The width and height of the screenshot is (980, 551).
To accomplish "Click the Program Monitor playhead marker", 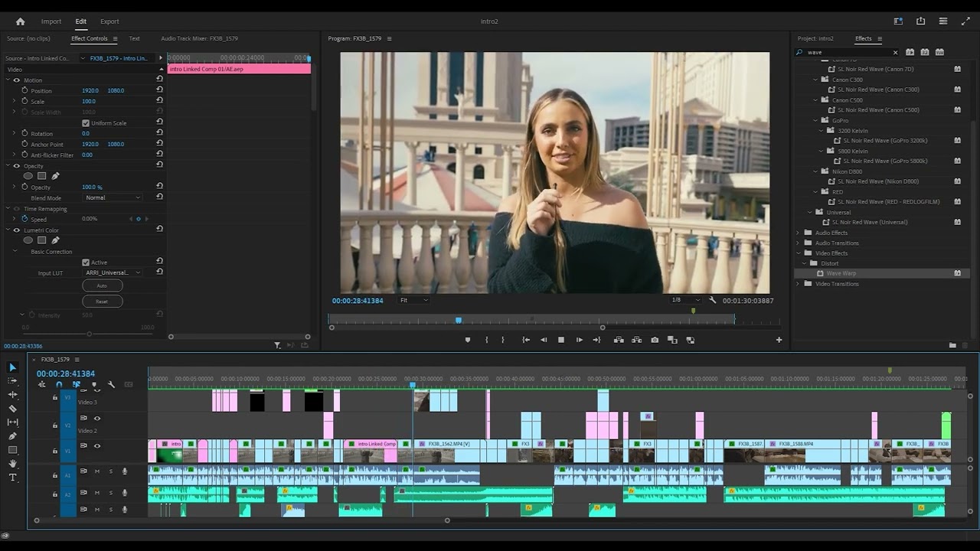I will 459,320.
